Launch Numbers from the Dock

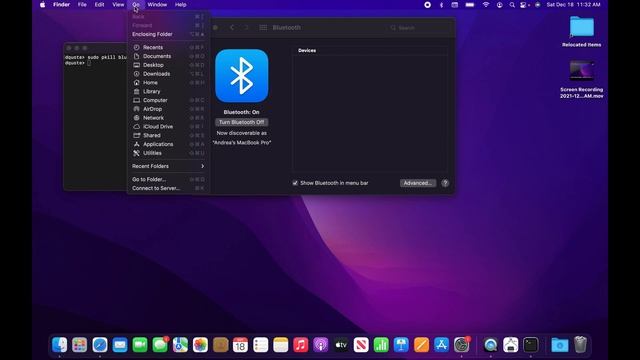click(381, 345)
